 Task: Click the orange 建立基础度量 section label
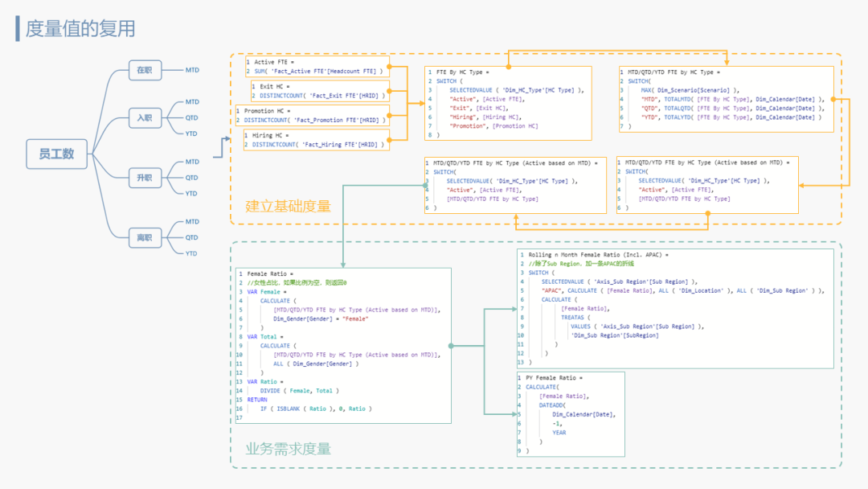pyautogui.click(x=288, y=206)
